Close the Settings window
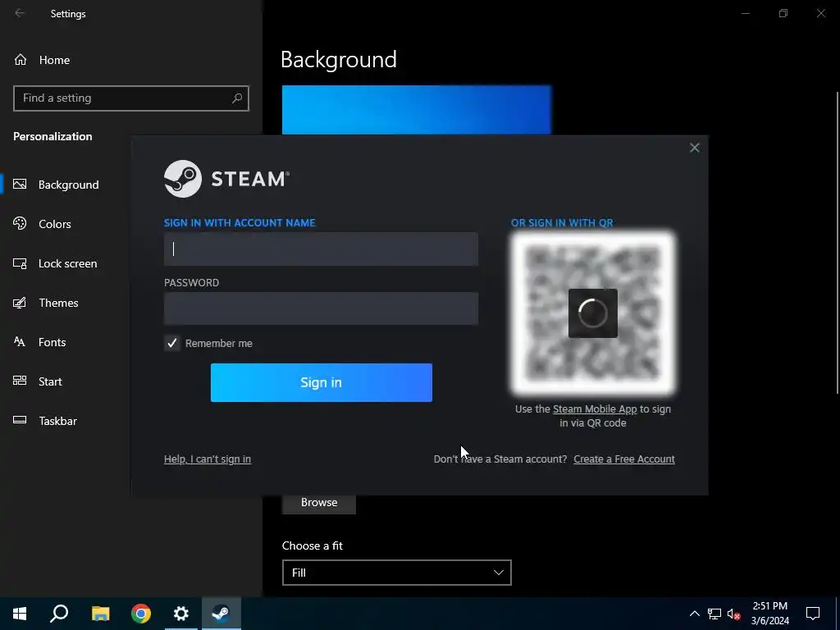Viewport: 840px width, 630px height. 820,13
